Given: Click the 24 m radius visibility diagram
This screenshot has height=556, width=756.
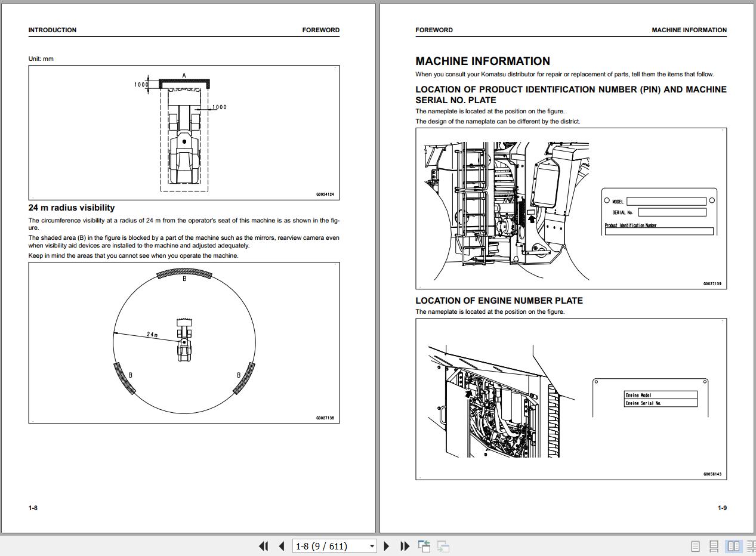Looking at the screenshot, I should pyautogui.click(x=184, y=342).
